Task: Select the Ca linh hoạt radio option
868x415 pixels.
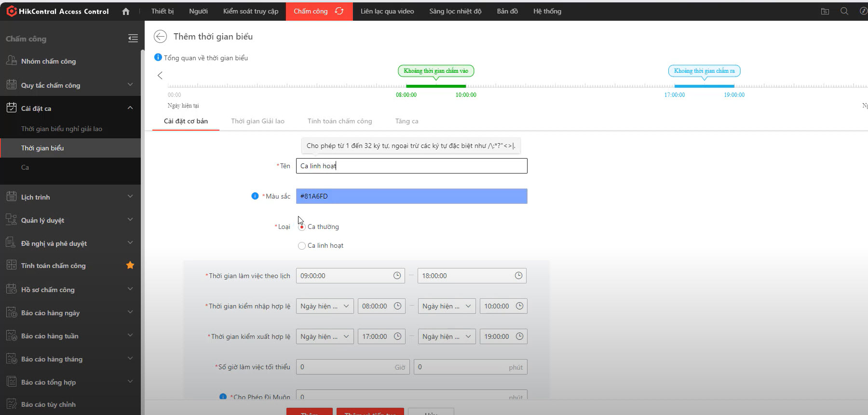Action: coord(302,246)
